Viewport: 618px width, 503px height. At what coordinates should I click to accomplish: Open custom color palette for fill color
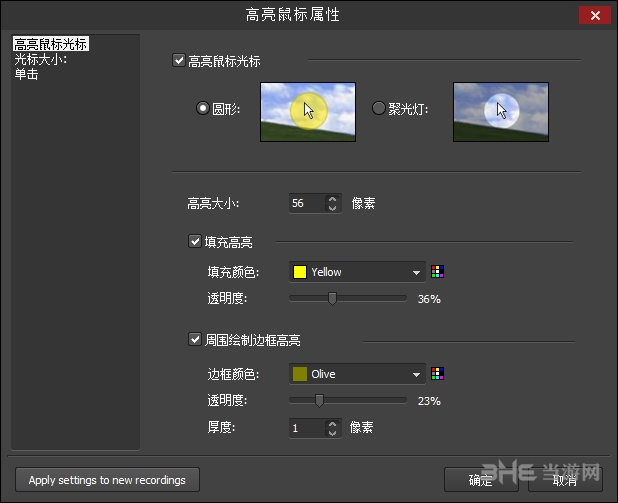click(x=437, y=272)
